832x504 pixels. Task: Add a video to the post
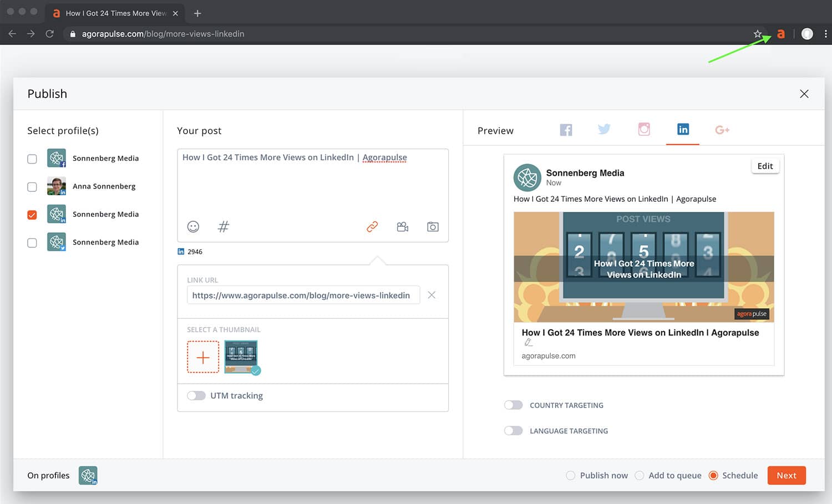point(403,226)
